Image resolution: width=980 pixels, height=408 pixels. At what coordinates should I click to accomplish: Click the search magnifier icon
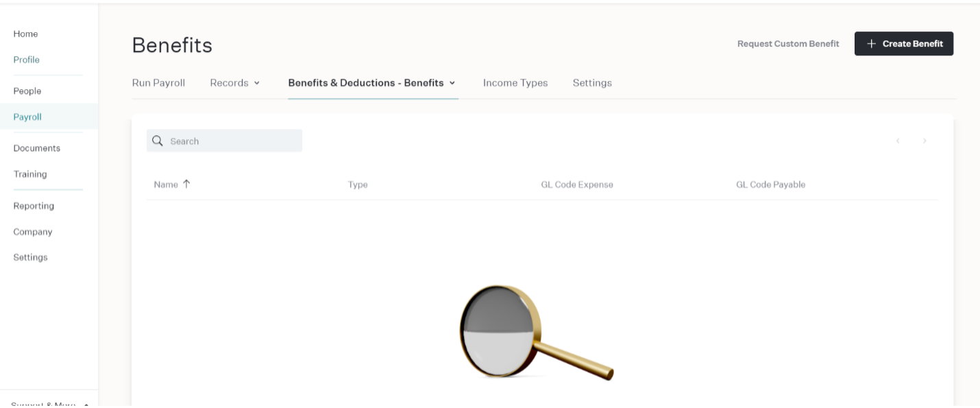coord(158,141)
